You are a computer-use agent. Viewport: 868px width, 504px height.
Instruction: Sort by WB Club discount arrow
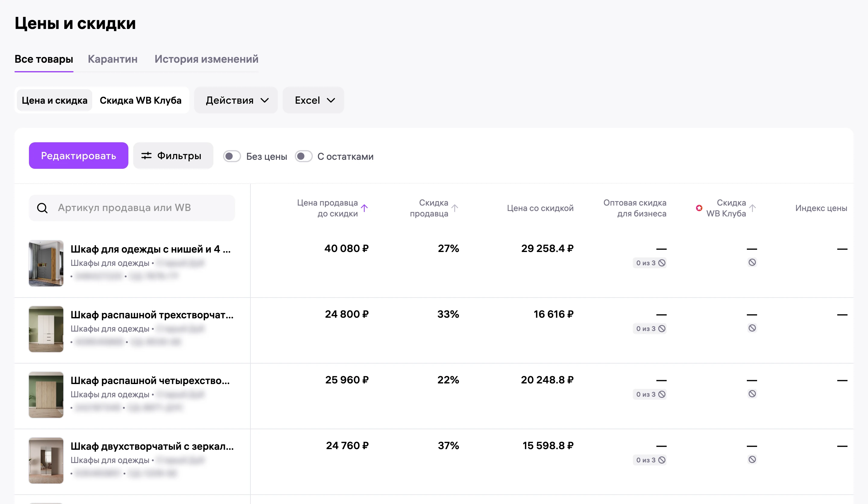coord(753,208)
